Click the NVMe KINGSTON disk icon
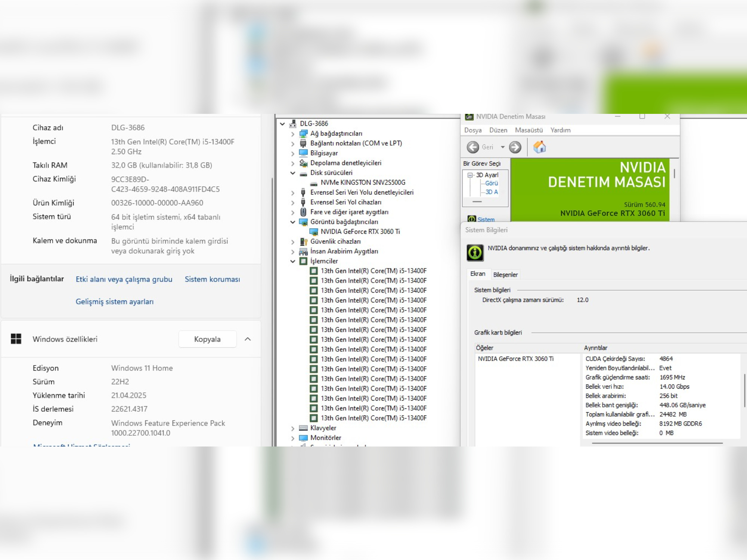747x560 pixels. pos(314,183)
